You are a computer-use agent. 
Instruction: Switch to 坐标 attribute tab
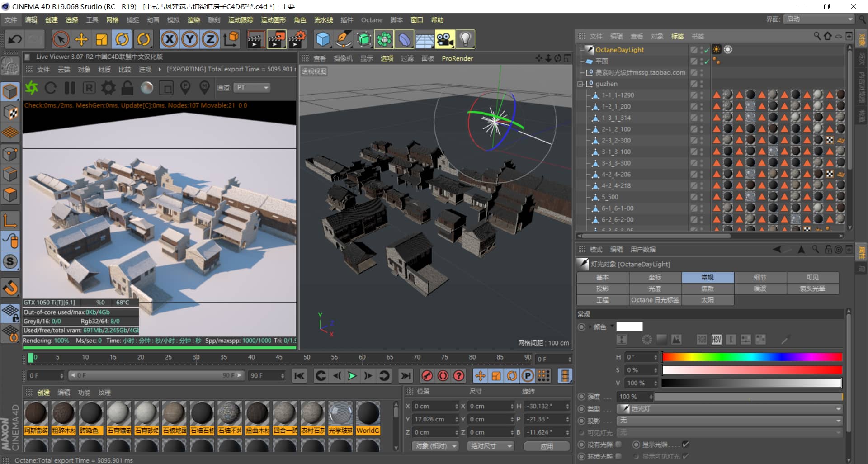click(x=655, y=277)
